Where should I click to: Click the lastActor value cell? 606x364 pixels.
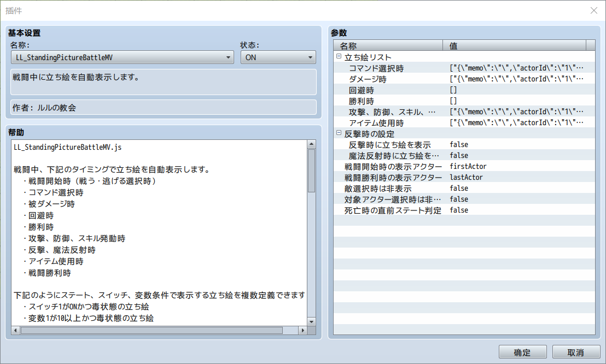(466, 178)
